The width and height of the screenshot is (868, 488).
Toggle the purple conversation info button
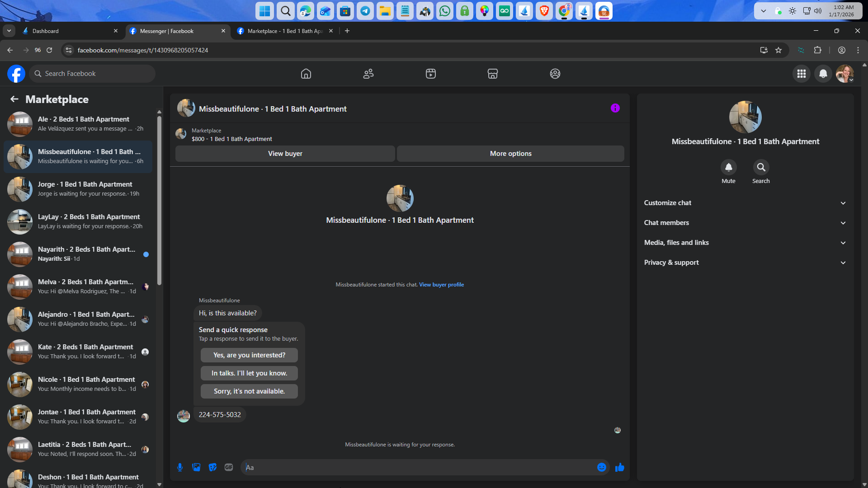[615, 108]
